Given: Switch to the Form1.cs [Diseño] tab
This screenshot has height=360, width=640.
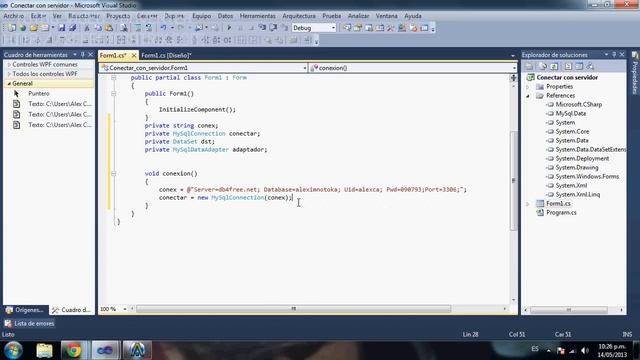Looking at the screenshot, I should click(x=166, y=55).
